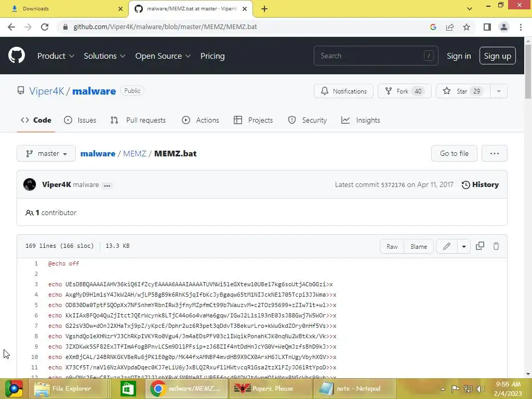Share this page using the share icon
Viewport: 532px width, 399px height.
coord(450,27)
